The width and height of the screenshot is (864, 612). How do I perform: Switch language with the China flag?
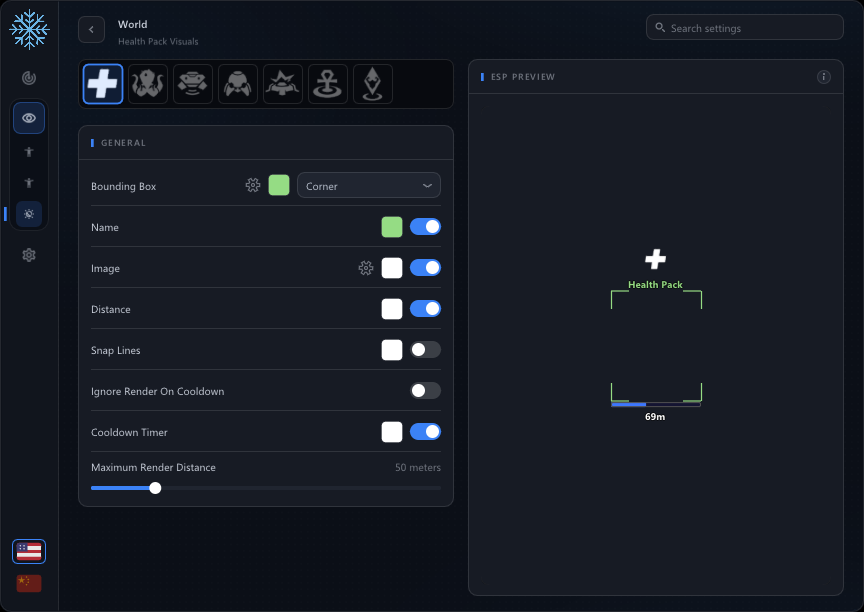click(x=29, y=583)
